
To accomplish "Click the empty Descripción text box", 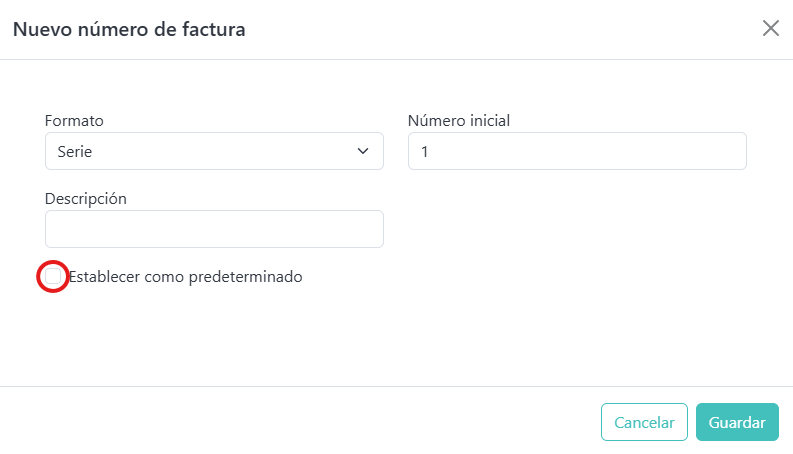I will 214,228.
